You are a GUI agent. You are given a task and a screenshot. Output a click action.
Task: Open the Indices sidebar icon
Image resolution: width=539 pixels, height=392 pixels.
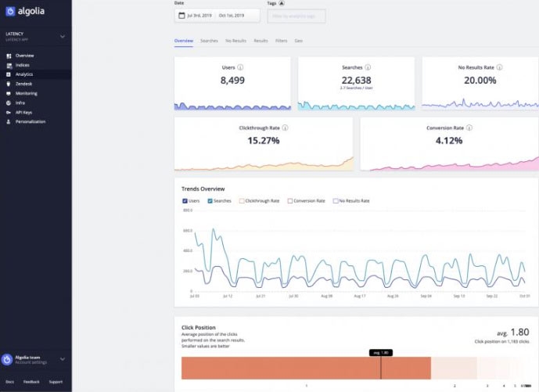pyautogui.click(x=9, y=66)
